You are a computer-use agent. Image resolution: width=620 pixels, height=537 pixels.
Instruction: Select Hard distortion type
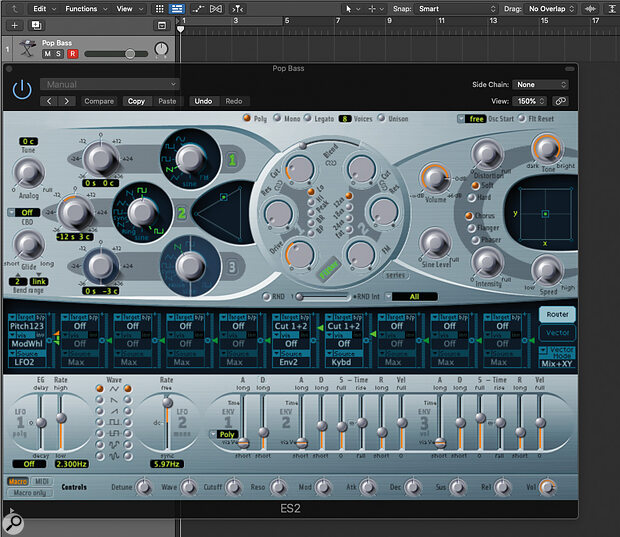[x=472, y=197]
